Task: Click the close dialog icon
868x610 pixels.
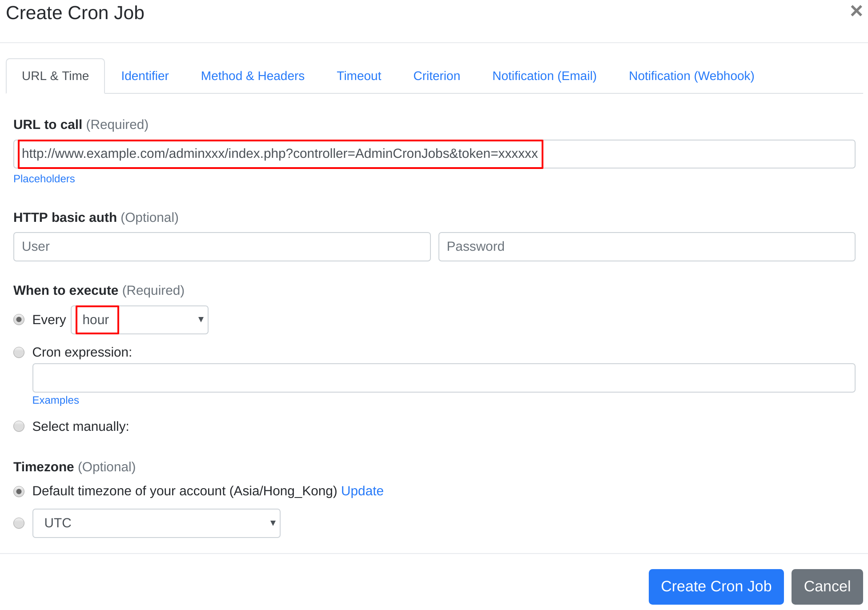Action: pyautogui.click(x=856, y=12)
